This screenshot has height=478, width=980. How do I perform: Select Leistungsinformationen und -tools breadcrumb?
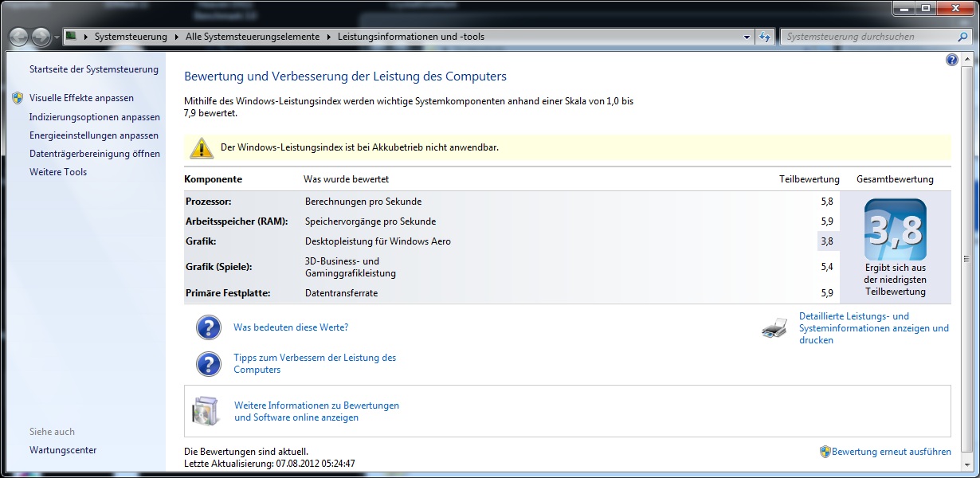411,37
